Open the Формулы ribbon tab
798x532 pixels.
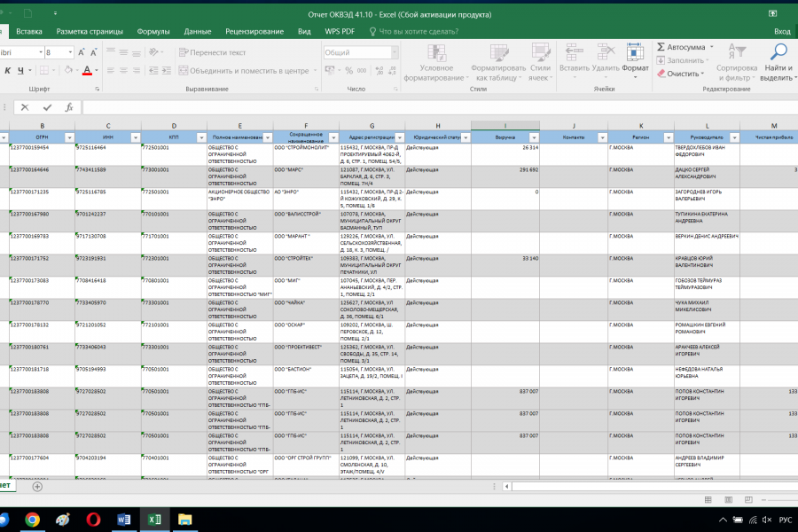153,31
